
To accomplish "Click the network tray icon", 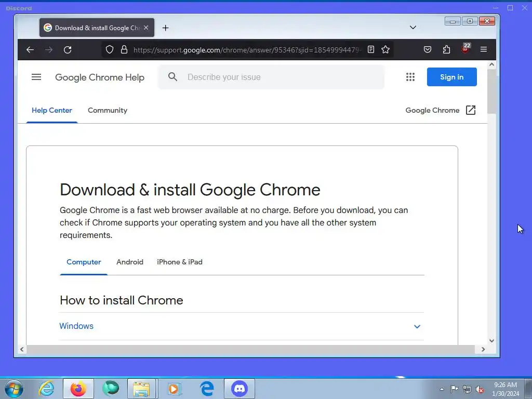I will (x=467, y=389).
